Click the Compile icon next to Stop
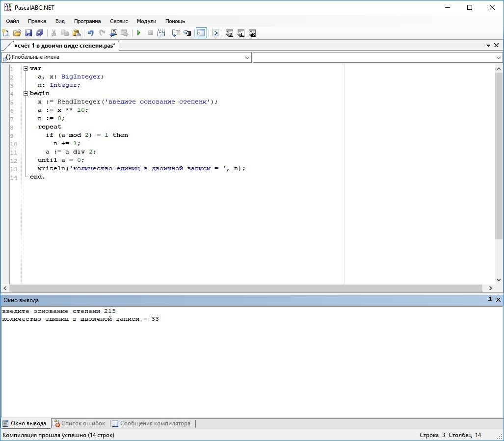The image size is (504, 441). 161,33
